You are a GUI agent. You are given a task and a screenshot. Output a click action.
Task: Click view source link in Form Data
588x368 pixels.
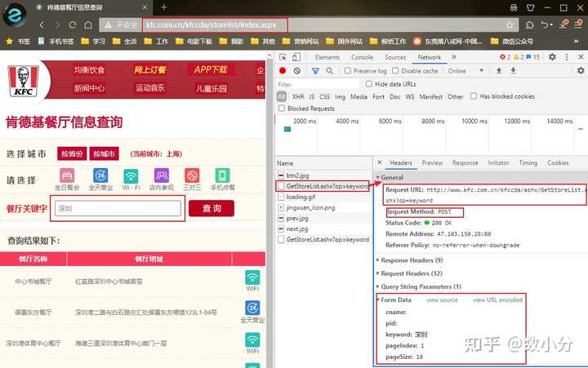coord(442,299)
